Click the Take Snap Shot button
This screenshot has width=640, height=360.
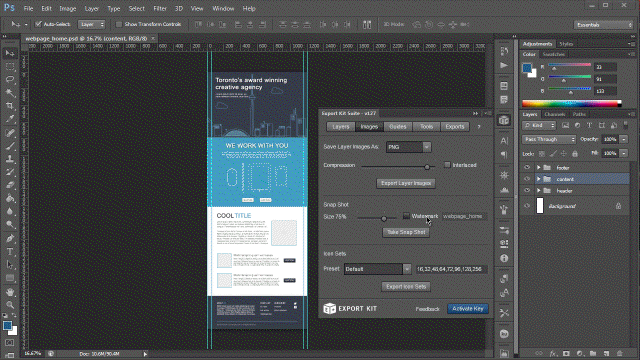[x=406, y=232]
